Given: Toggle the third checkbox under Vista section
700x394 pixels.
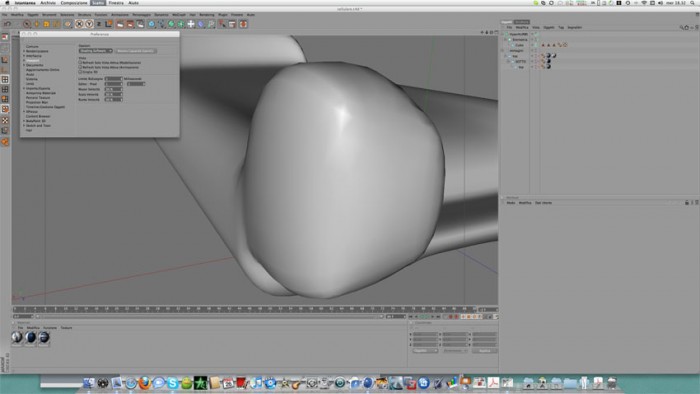Looking at the screenshot, I should 80,72.
